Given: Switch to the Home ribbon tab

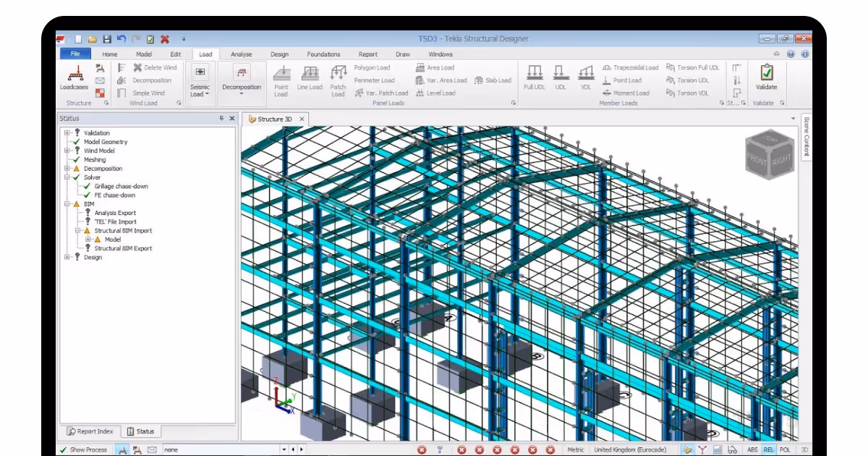Looking at the screenshot, I should (x=110, y=54).
